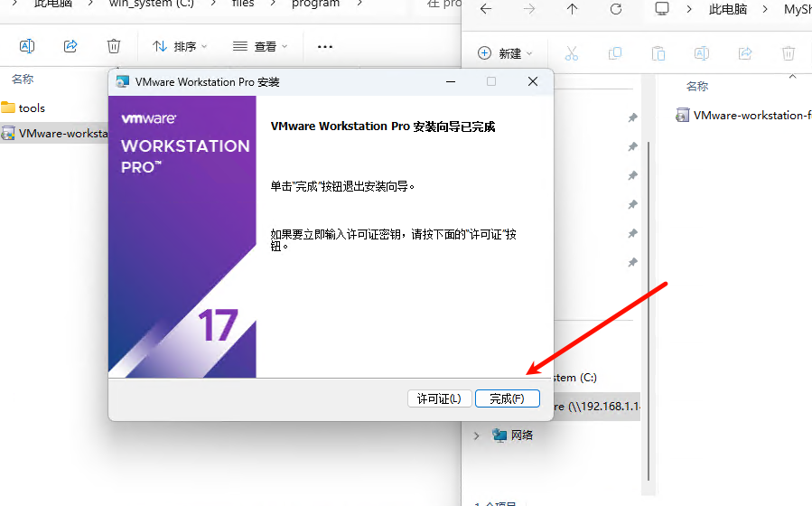Click the delete icon in right toolbar
This screenshot has width=812, height=506.
789,53
